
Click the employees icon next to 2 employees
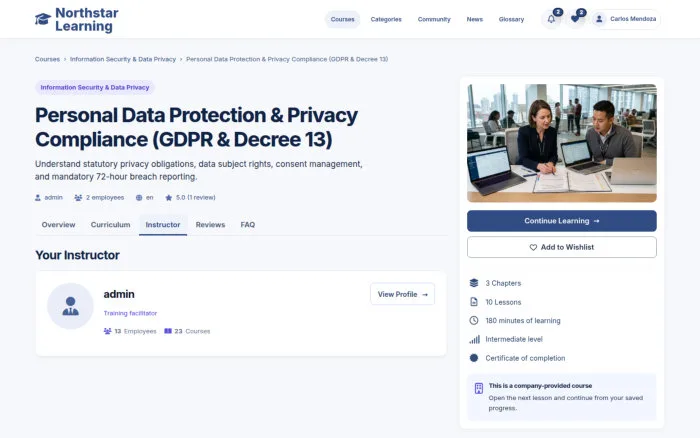(x=78, y=198)
